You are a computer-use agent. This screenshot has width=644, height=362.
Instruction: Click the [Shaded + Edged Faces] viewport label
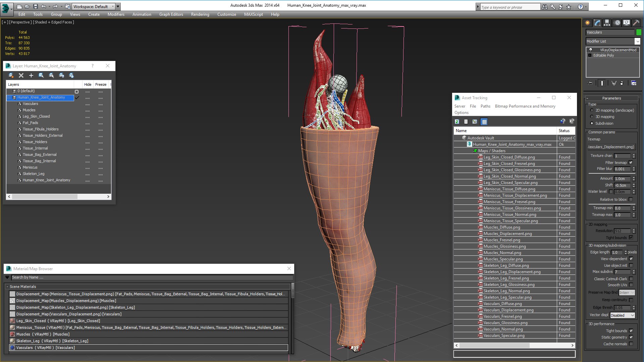[53, 22]
